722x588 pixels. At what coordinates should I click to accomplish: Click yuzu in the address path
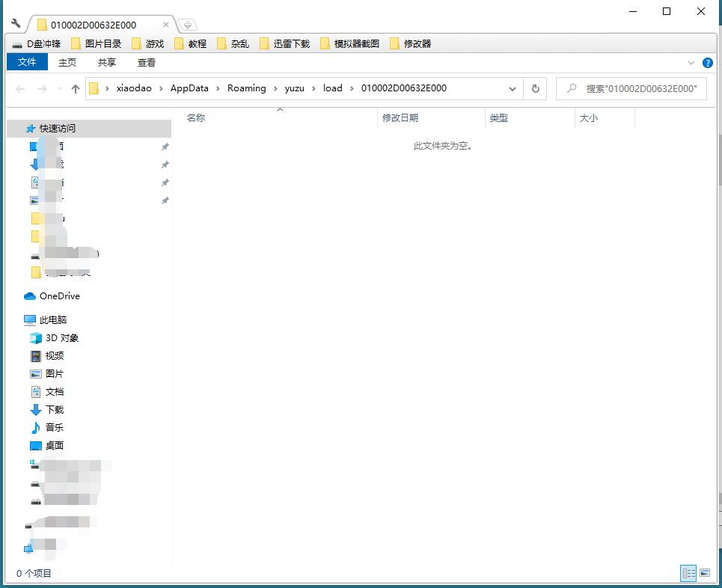(x=295, y=88)
